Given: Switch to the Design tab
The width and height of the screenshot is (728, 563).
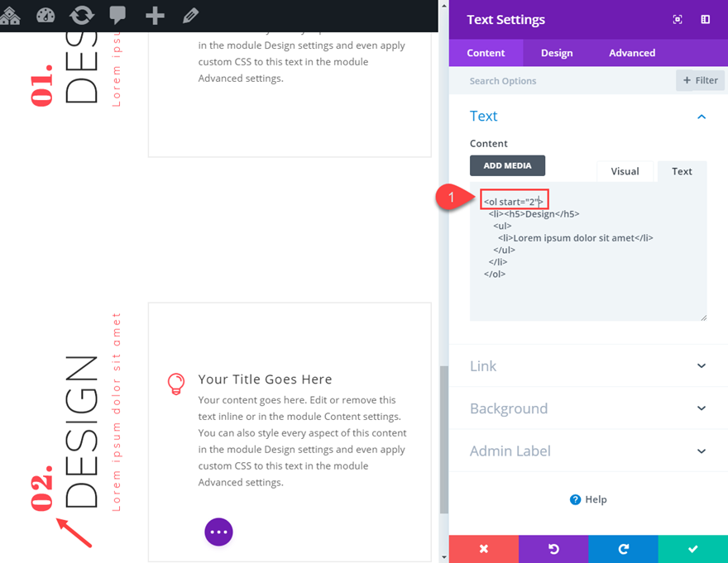Looking at the screenshot, I should point(557,52).
